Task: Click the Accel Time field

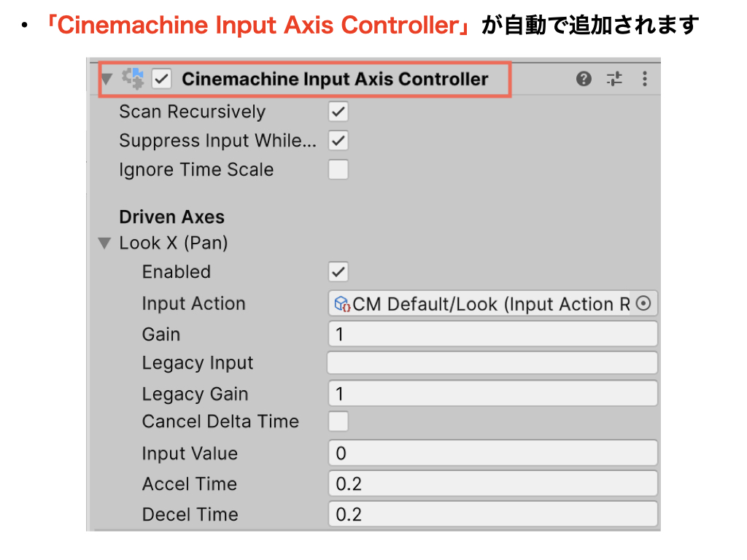Action: pos(492,483)
